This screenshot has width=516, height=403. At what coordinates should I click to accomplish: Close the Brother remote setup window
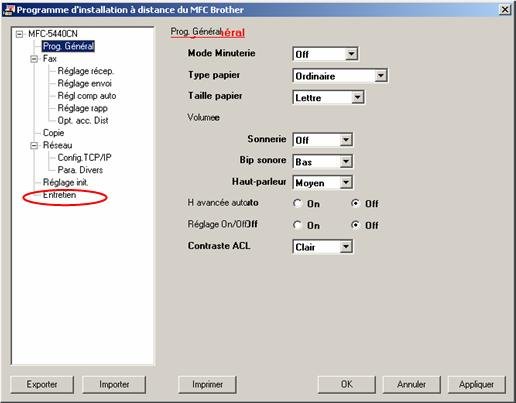pyautogui.click(x=505, y=10)
